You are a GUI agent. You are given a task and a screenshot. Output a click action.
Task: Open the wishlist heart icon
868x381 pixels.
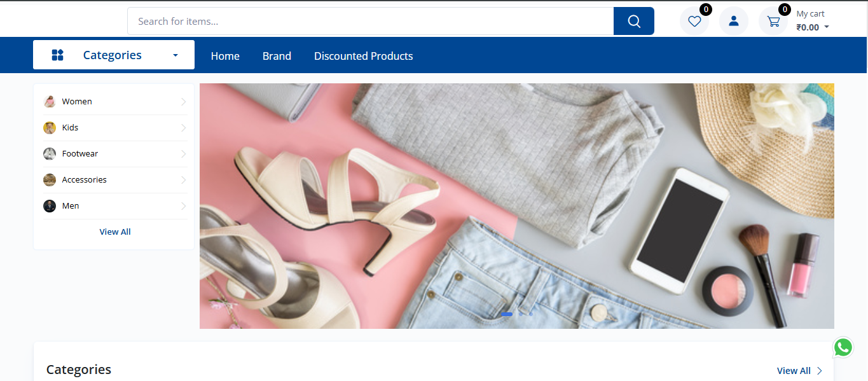[x=694, y=21]
